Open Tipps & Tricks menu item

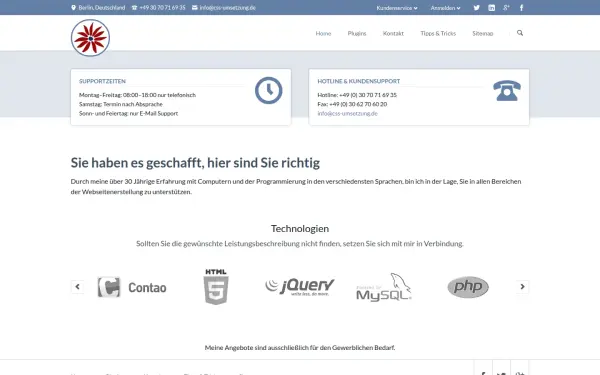(438, 34)
